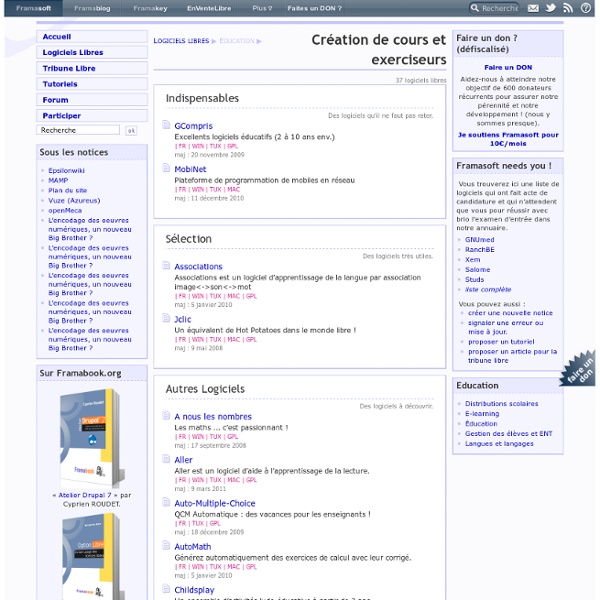Click 'Je soutiens Framasoft pour 10€/mois'
The height and width of the screenshot is (600, 600).
[x=508, y=139]
